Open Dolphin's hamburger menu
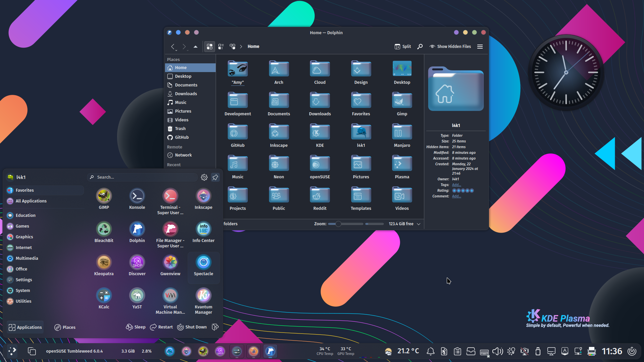The image size is (644, 362). coord(480,47)
